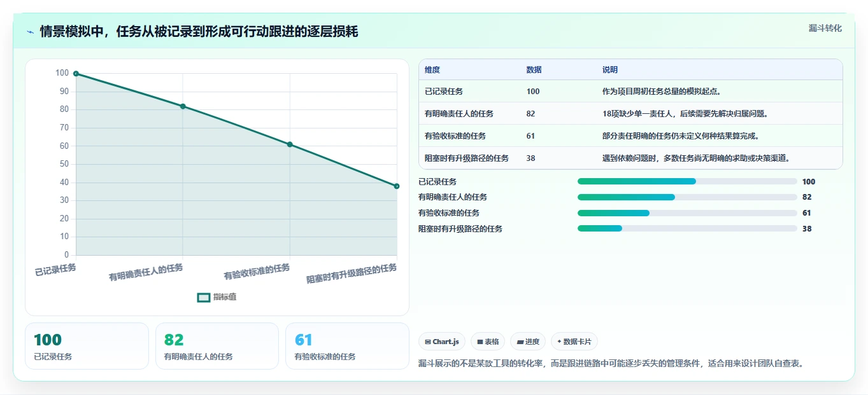Click the 维度 column header

pos(432,70)
